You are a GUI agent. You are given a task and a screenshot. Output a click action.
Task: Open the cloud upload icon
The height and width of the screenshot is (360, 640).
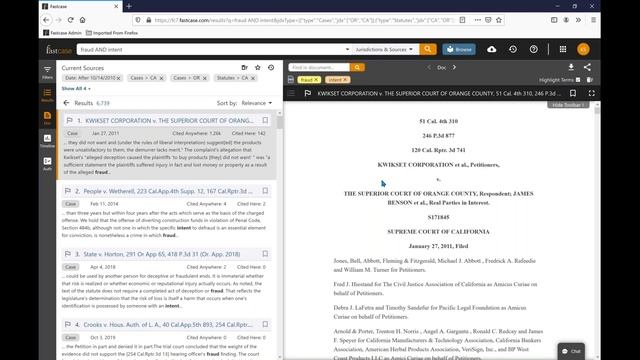[x=491, y=49]
